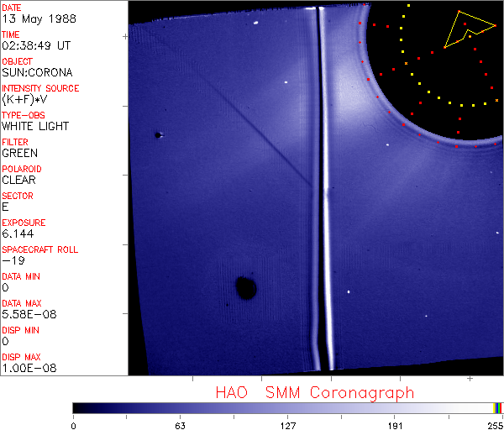Select the CLEAR polaroid value
Screen dimensions: 504x430
[19, 180]
